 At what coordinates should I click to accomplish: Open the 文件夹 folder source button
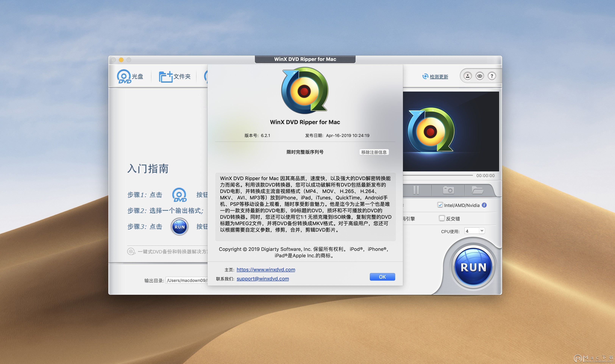click(175, 77)
